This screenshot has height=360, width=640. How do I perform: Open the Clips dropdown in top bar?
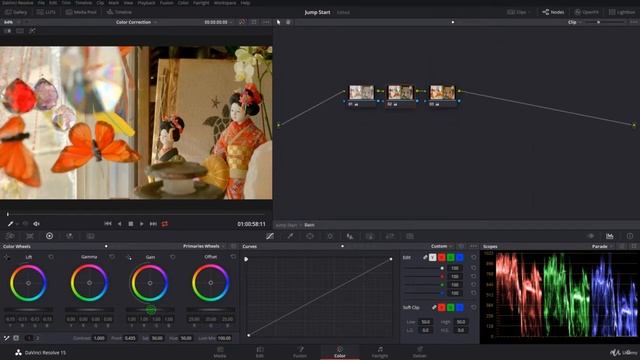(519, 12)
